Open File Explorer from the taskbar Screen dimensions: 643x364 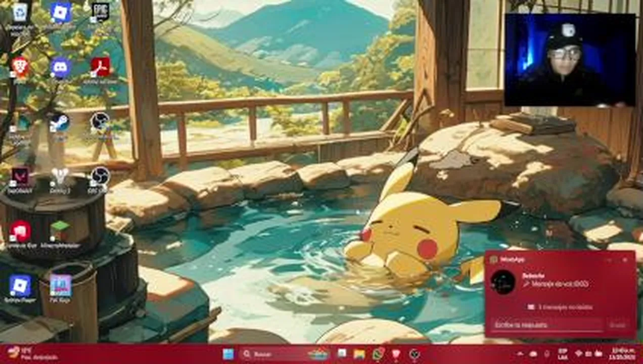click(359, 354)
